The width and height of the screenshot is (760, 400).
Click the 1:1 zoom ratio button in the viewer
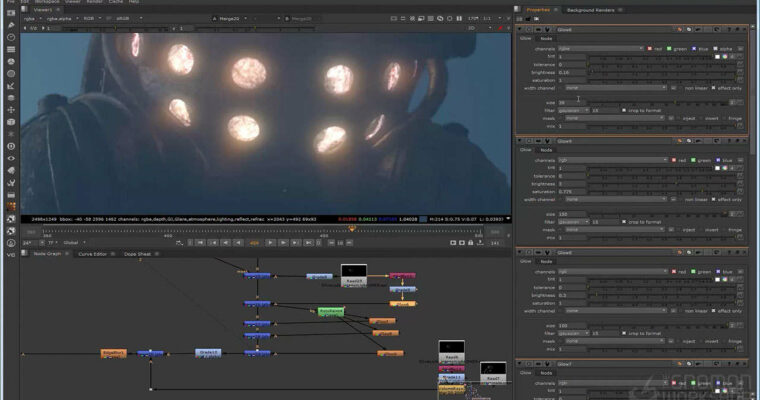487,18
